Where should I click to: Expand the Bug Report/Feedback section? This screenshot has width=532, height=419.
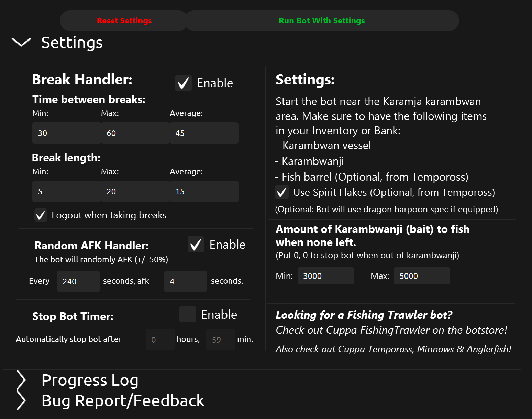(21, 401)
